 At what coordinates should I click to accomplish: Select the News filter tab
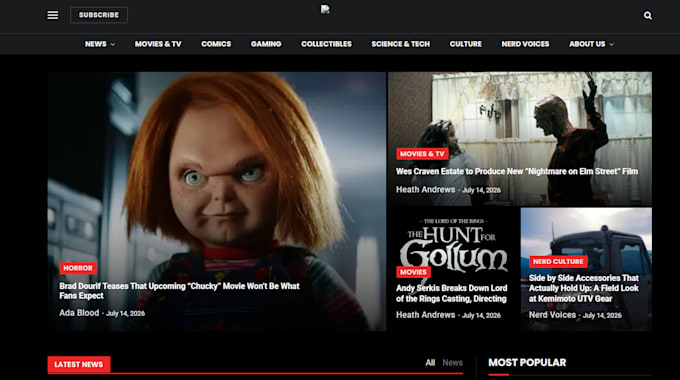tap(452, 363)
